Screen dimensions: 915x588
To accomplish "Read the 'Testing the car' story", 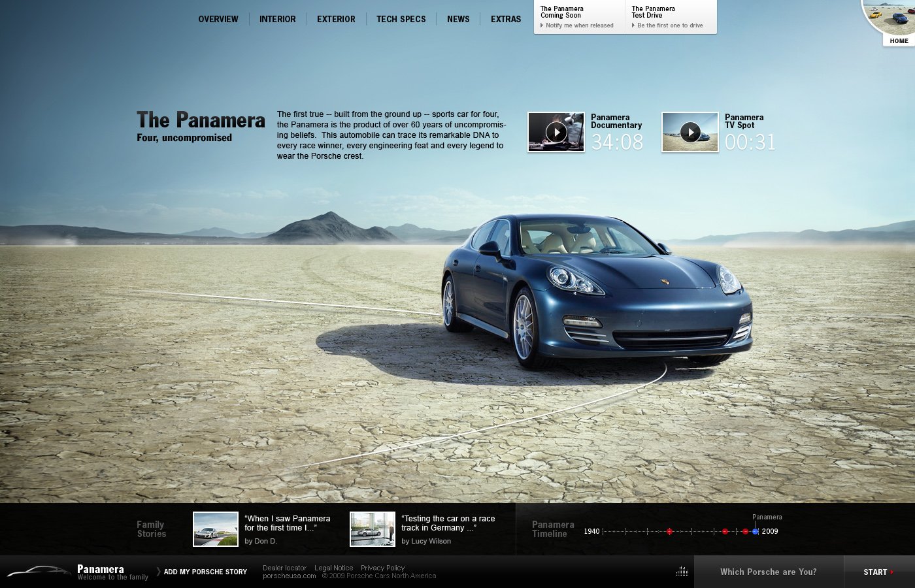I will [448, 523].
